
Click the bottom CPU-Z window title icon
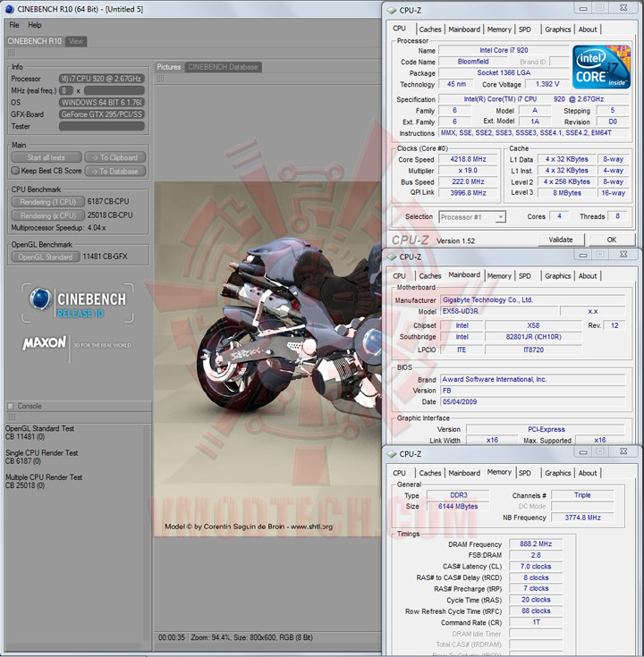point(392,454)
